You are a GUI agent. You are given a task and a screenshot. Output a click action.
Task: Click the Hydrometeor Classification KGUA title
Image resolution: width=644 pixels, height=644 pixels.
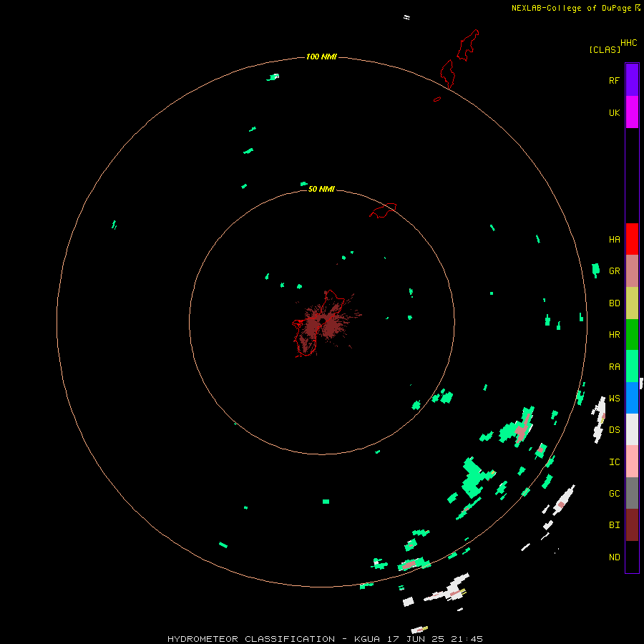[325, 639]
